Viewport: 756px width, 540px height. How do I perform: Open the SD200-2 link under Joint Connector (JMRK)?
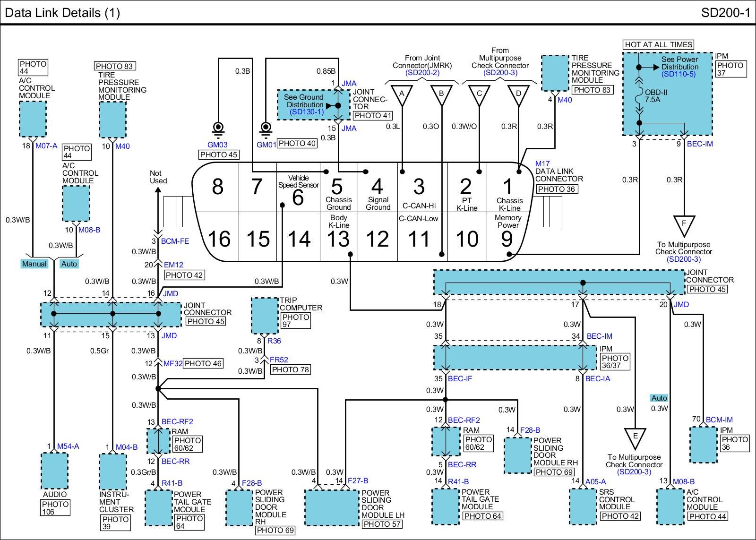point(422,73)
